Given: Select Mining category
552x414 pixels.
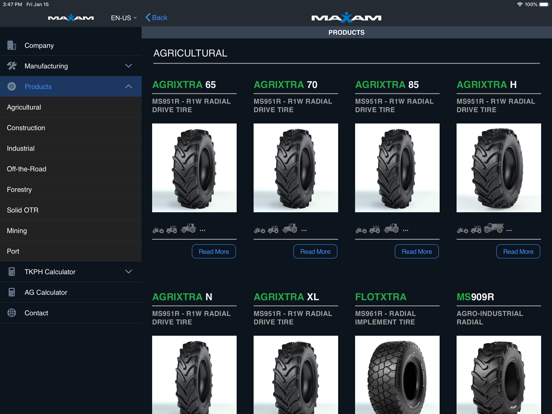Looking at the screenshot, I should [x=71, y=231].
